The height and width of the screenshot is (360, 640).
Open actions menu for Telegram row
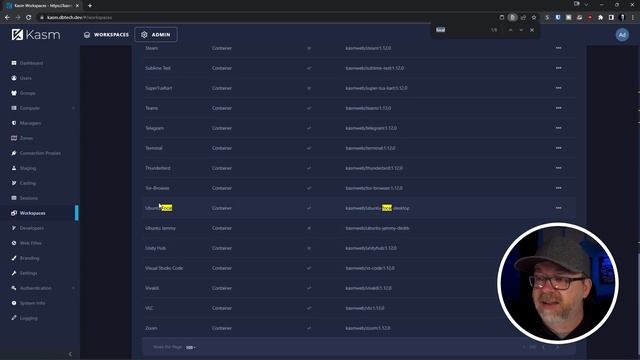558,128
